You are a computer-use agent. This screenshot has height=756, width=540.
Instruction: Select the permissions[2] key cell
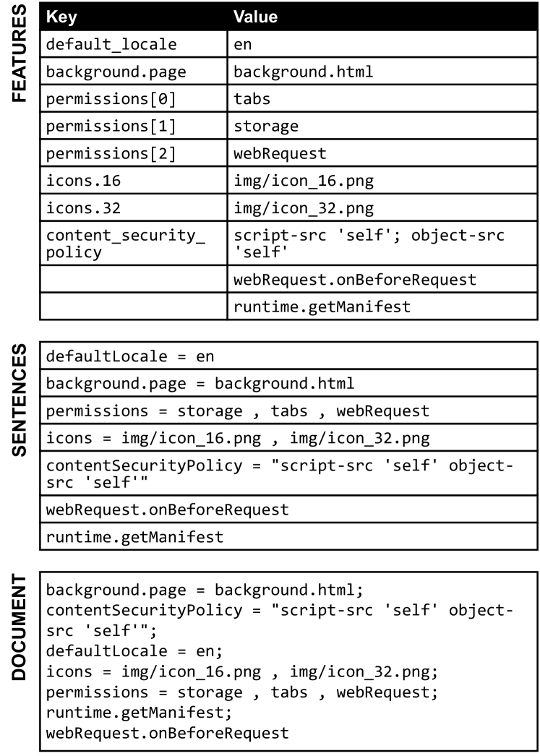134,154
